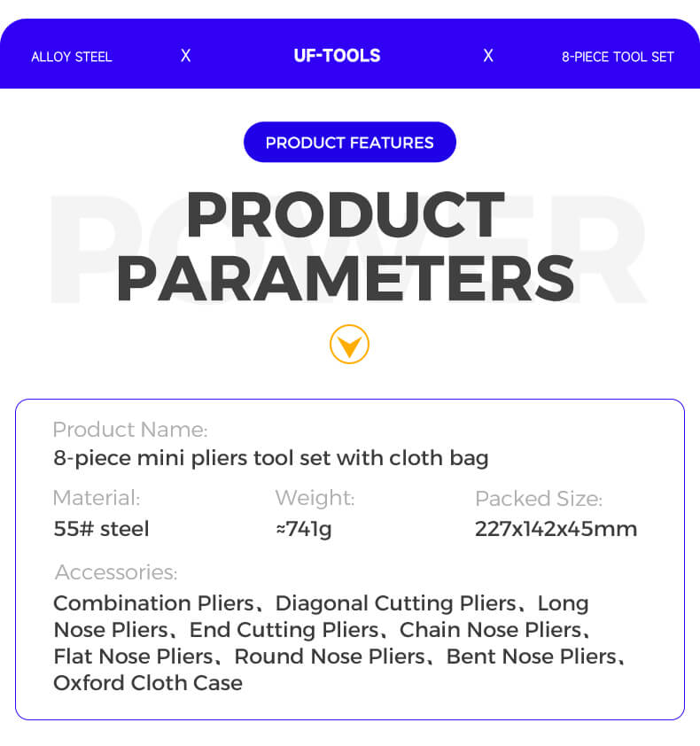Select the ≈741g weight value
The width and height of the screenshot is (700, 746).
(x=304, y=529)
